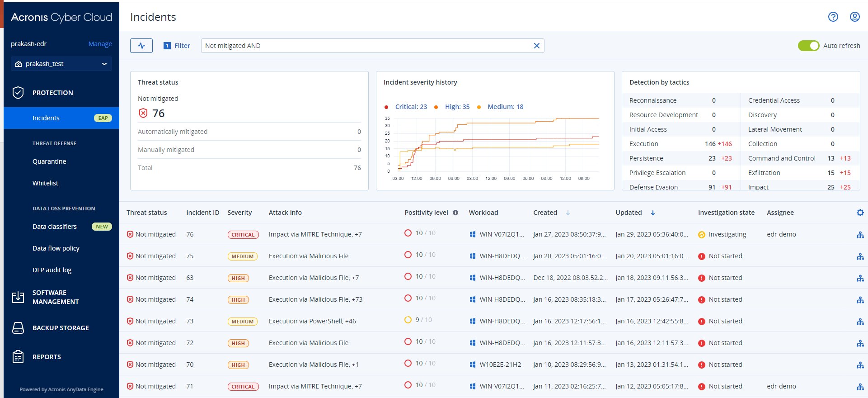Viewport: 868px width, 398px height.
Task: Click the Investigating status icon for incident 76
Action: coord(701,235)
